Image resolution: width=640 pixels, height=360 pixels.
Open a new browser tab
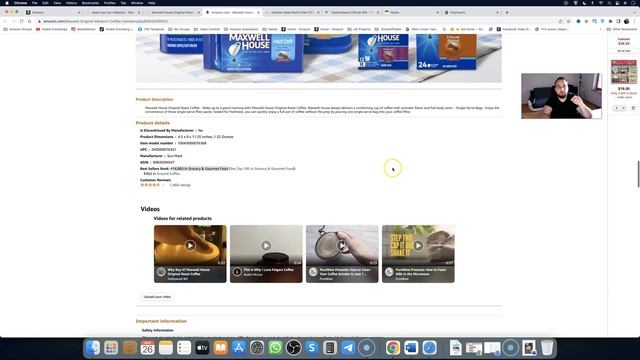(x=507, y=12)
